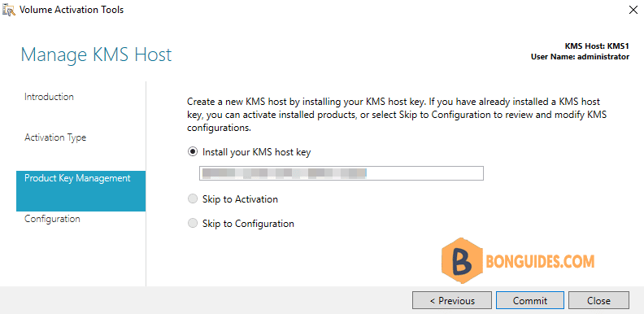Focus the KMS host key text field
644x314 pixels.
pos(342,173)
